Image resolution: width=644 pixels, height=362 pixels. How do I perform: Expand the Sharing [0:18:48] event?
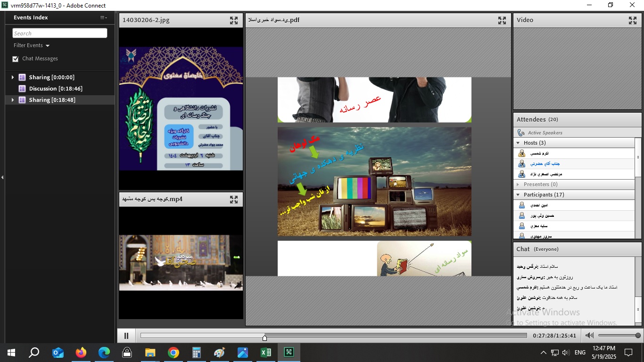click(13, 100)
